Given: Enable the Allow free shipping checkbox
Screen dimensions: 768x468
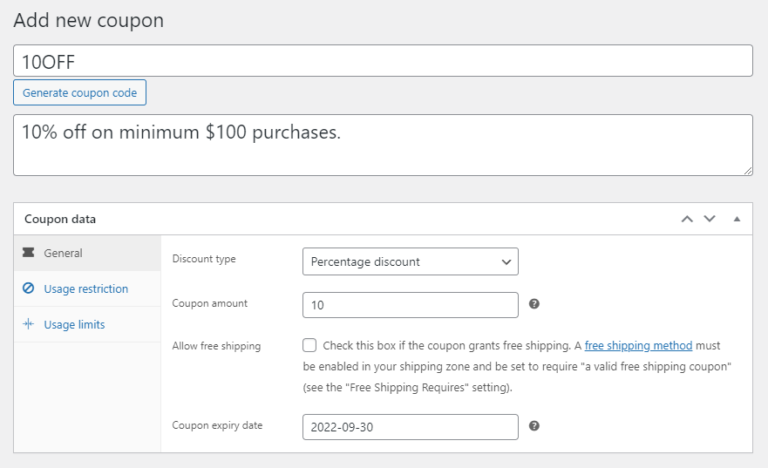Looking at the screenshot, I should point(310,345).
